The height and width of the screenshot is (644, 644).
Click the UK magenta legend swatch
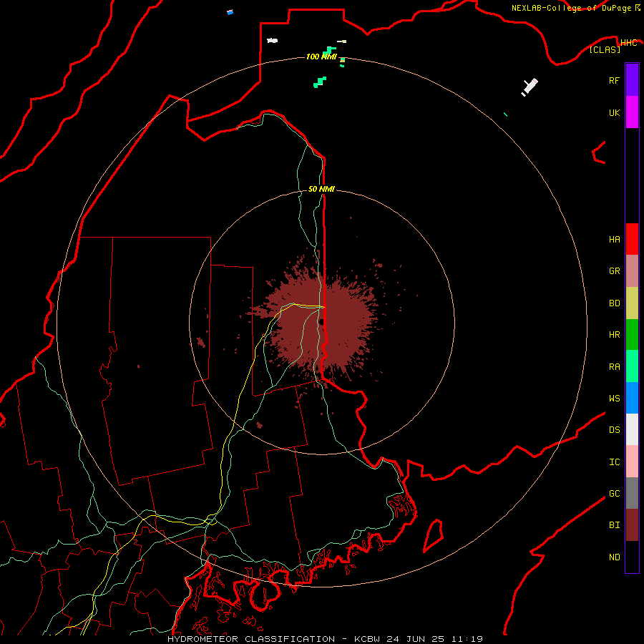click(632, 112)
